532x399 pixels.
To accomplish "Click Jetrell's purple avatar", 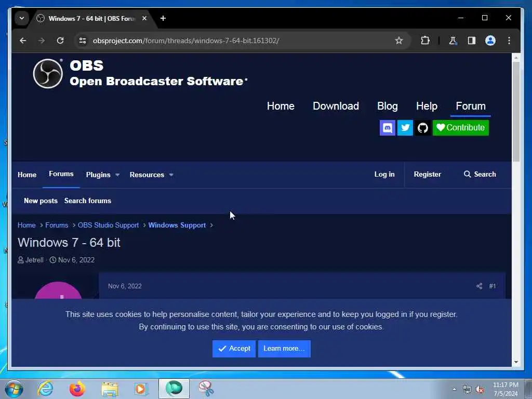I will click(58, 290).
